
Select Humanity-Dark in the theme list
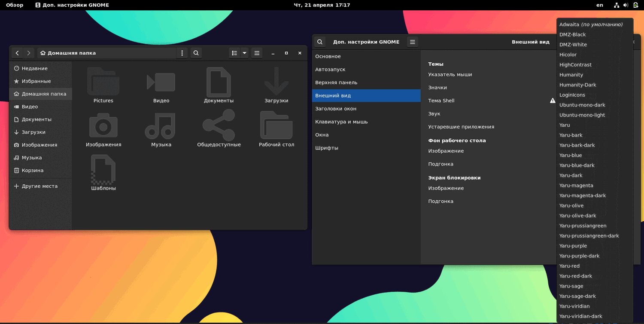click(x=595, y=85)
